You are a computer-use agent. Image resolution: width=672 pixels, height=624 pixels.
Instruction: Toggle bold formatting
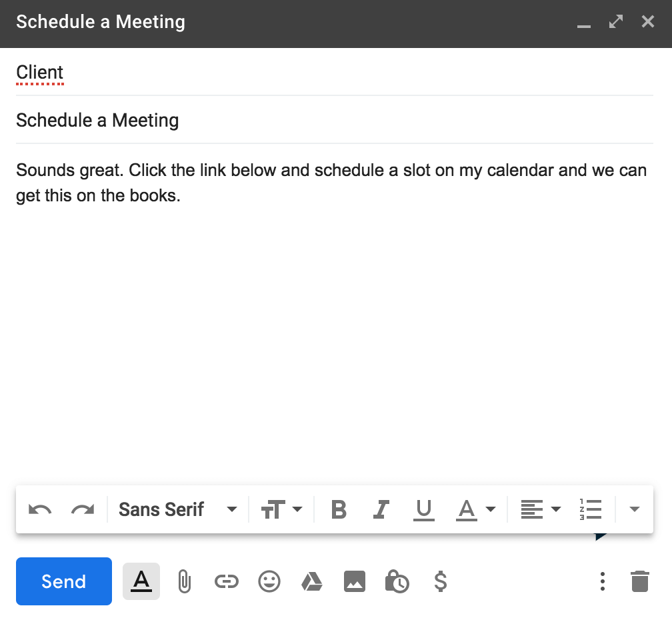click(339, 509)
